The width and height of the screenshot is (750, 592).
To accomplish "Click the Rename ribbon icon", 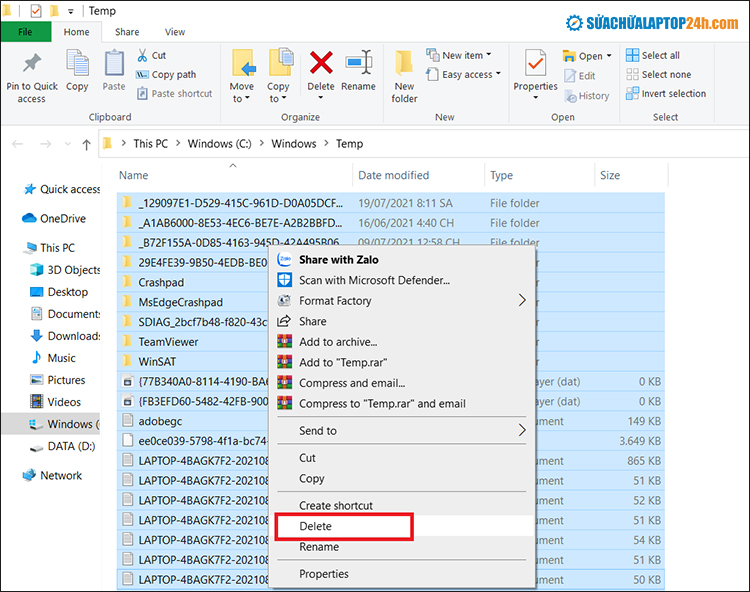I will 358,63.
